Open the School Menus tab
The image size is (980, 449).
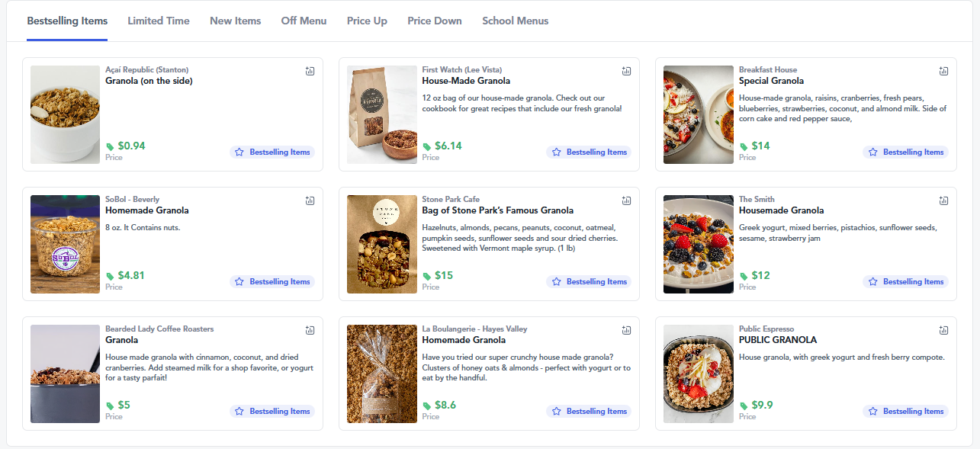coord(515,21)
